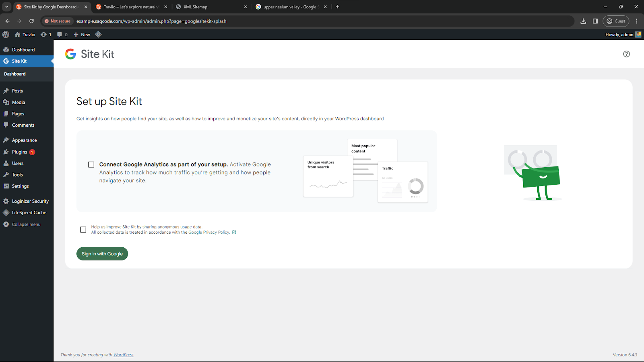The image size is (644, 362).
Task: Open the browser downloads icon
Action: pos(583,21)
